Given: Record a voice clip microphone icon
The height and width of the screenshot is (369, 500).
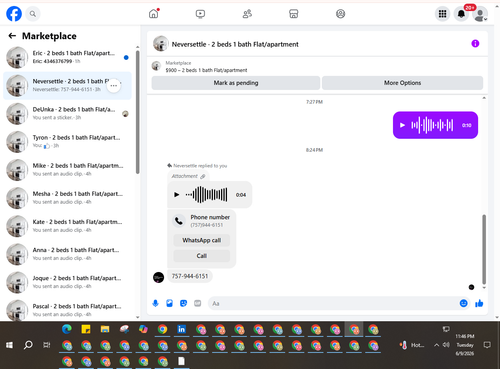Looking at the screenshot, I should [155, 303].
